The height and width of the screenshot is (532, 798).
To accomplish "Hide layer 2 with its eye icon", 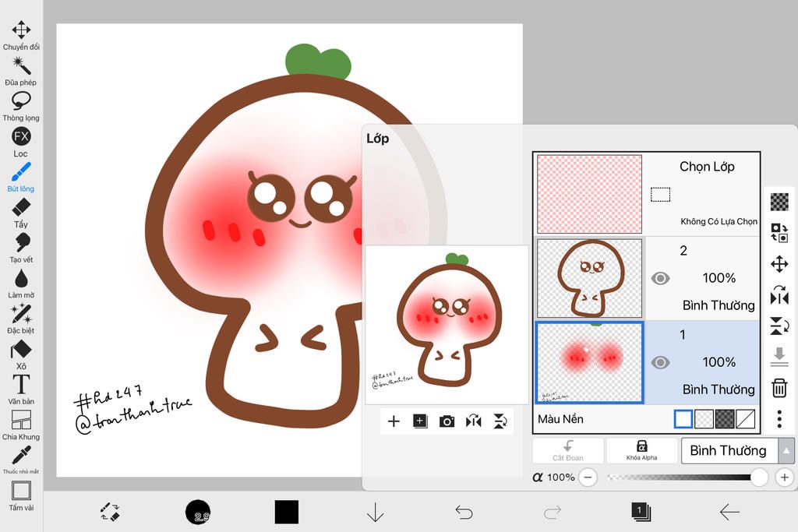I will (660, 278).
